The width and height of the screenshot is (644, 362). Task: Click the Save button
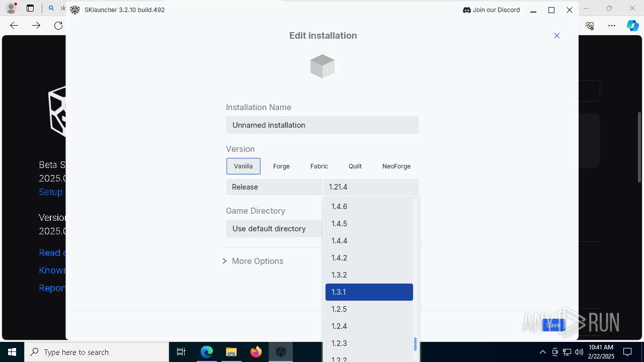click(553, 325)
